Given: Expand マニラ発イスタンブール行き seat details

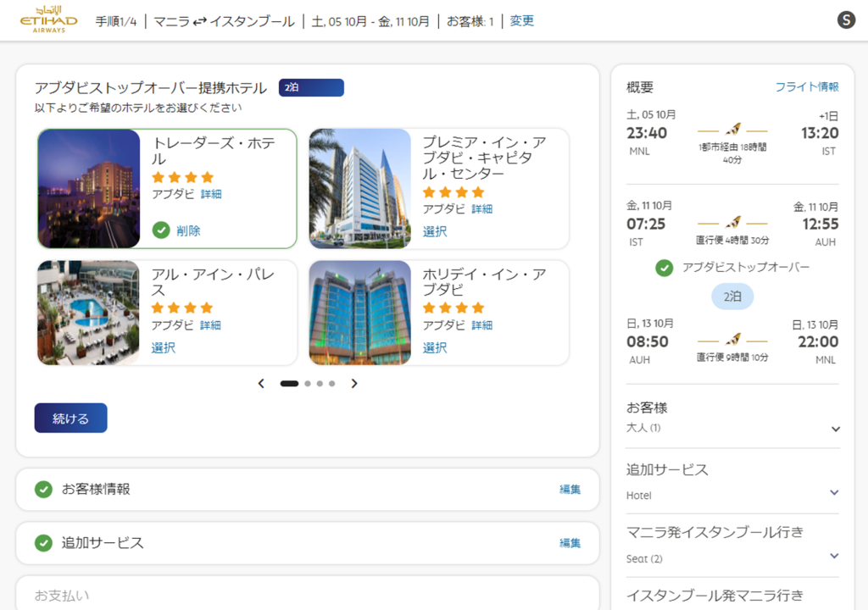Looking at the screenshot, I should pyautogui.click(x=834, y=556).
